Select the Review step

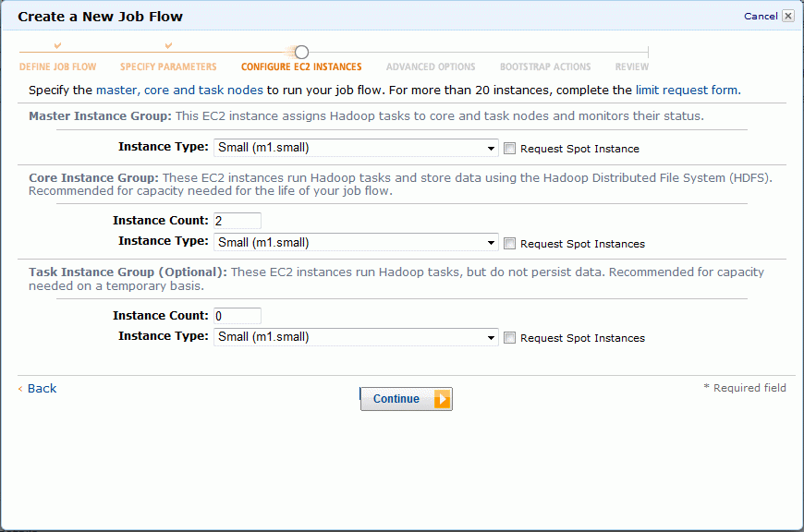pos(632,66)
